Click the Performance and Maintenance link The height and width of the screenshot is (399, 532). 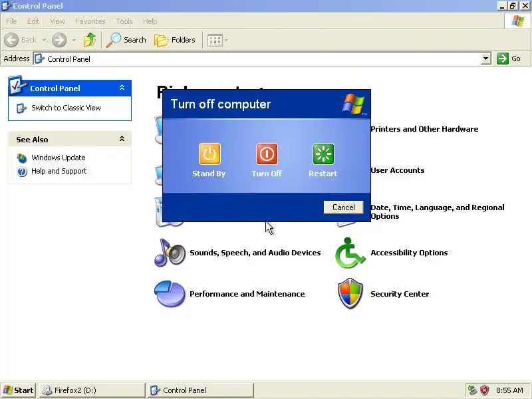247,294
